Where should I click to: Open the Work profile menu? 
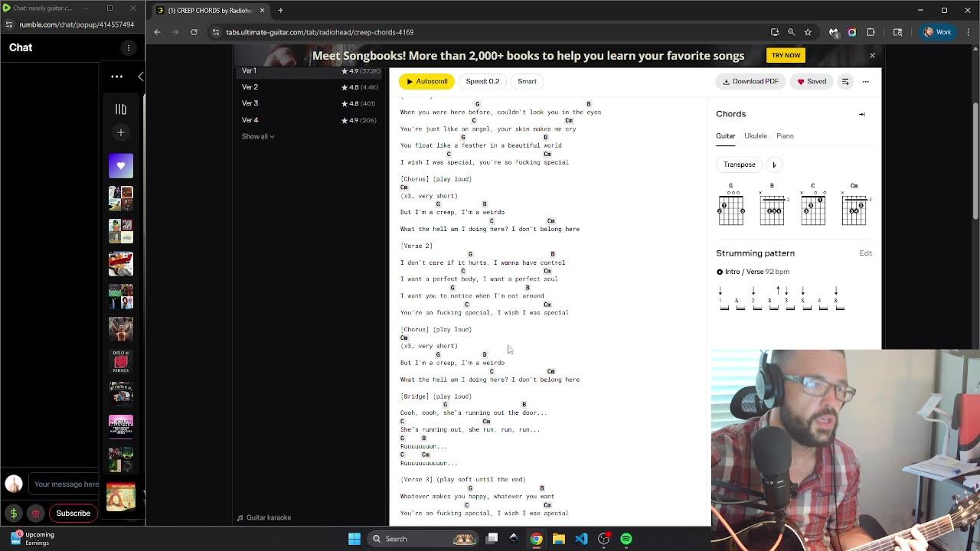(937, 32)
